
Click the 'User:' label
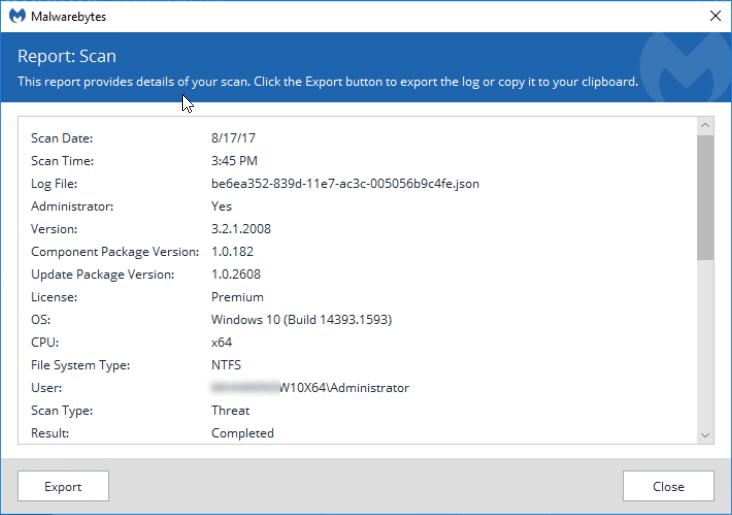46,388
